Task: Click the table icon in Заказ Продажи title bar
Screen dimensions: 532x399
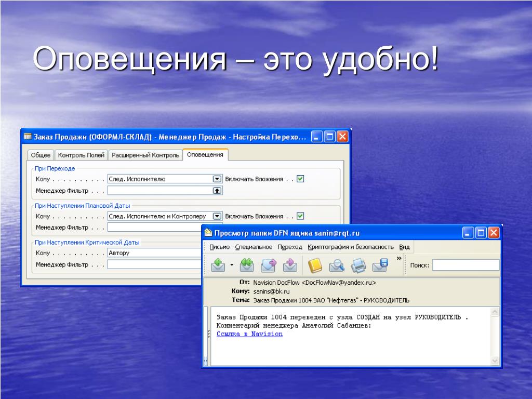Action: click(28, 137)
